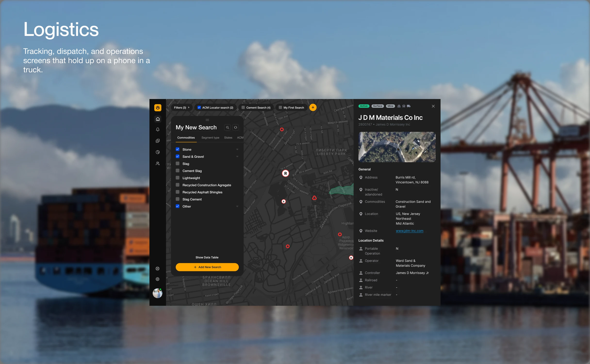
Task: Click the green highlighted map area
Action: 342,190
